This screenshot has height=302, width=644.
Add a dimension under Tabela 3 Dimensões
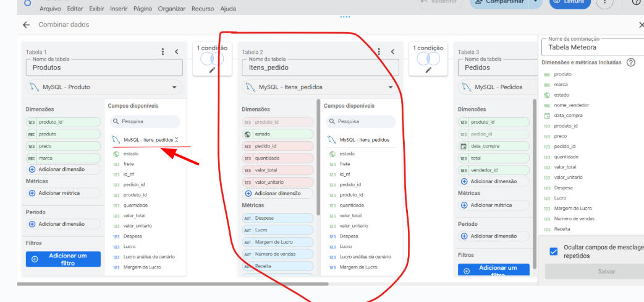494,181
